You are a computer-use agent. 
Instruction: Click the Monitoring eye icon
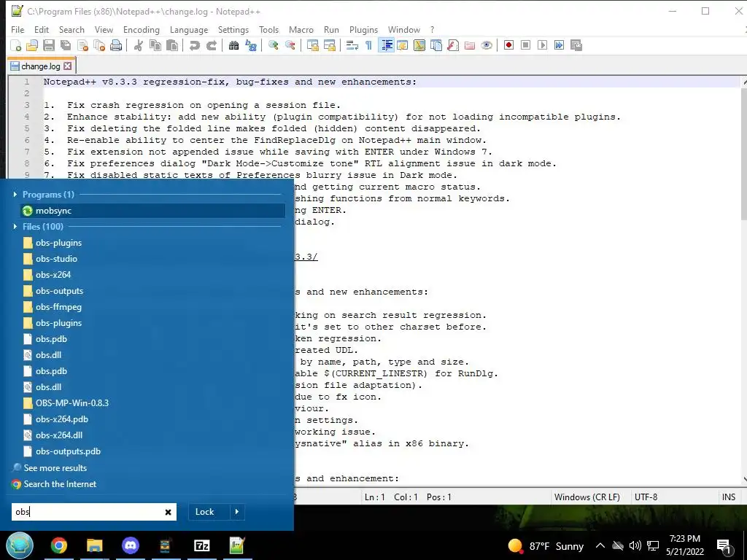pos(487,46)
